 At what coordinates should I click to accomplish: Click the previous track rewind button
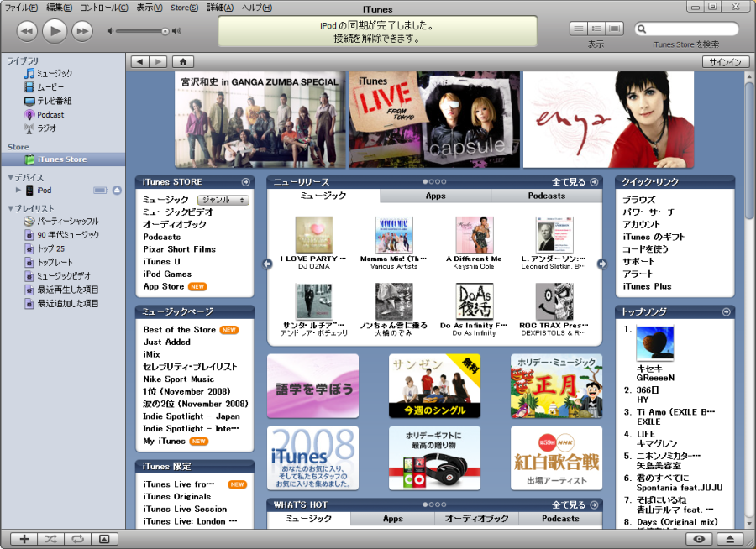27,31
